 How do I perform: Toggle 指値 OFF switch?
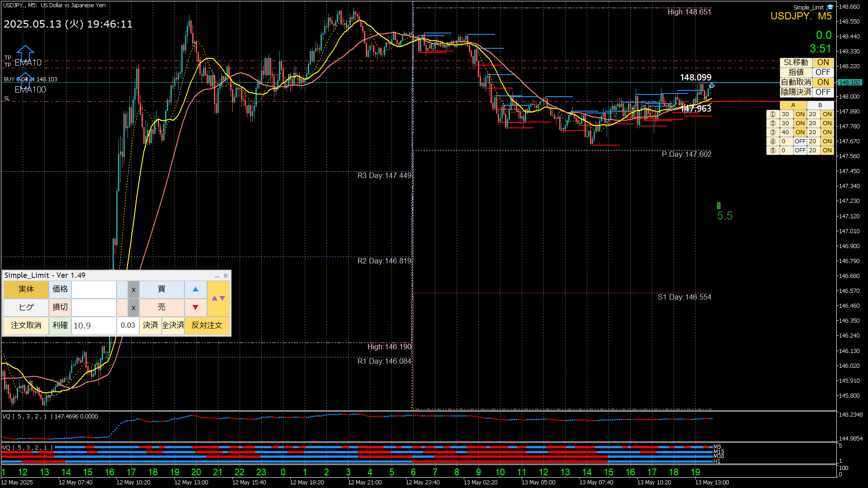[823, 72]
